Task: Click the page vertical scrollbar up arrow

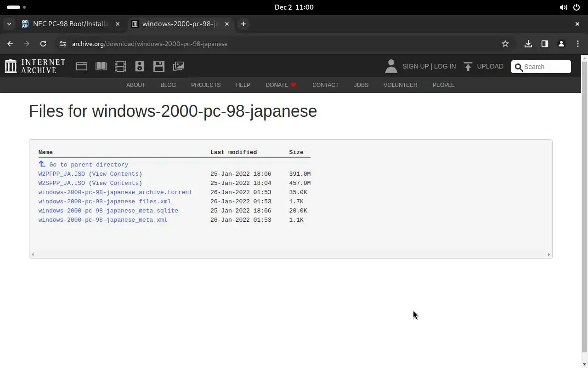Action: [x=584, y=58]
